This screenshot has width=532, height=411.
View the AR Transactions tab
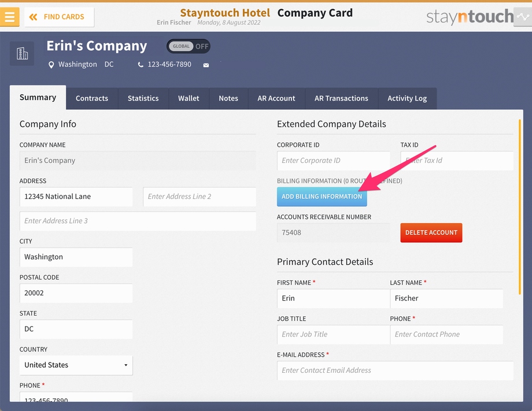(x=341, y=98)
